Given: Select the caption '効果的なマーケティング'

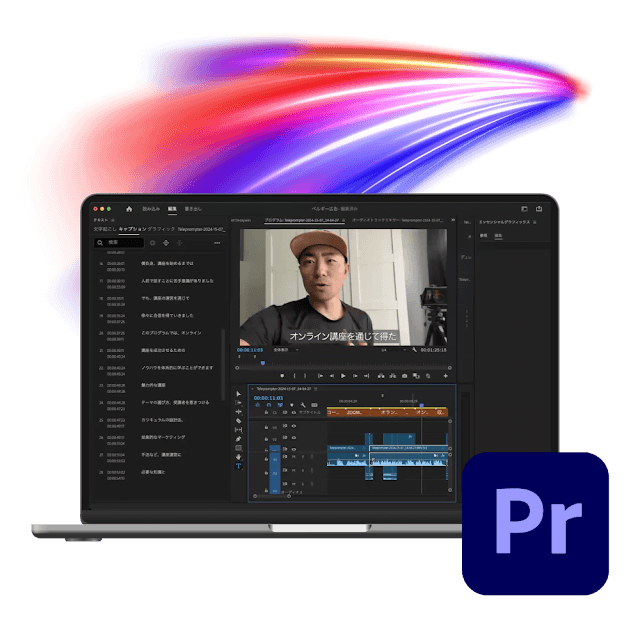Looking at the screenshot, I should pos(163,437).
